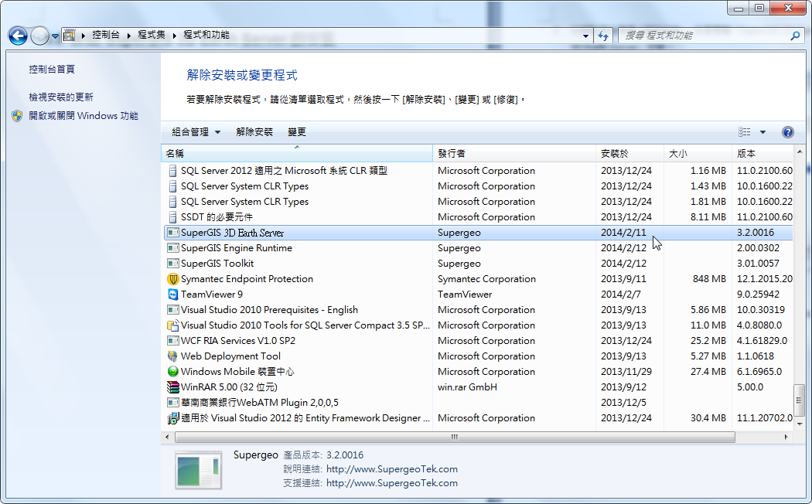Click the Back navigation arrow button
The image size is (812, 504).
click(18, 36)
